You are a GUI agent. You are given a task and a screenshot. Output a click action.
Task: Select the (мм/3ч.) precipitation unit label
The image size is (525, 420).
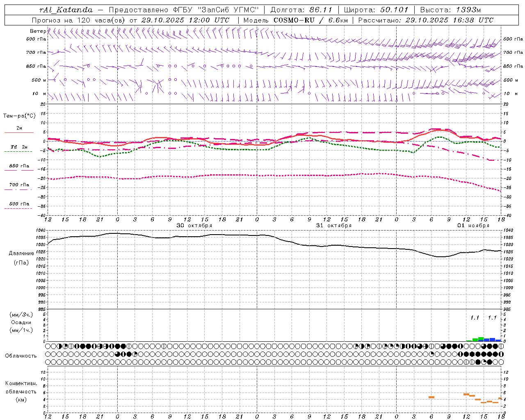(21, 315)
